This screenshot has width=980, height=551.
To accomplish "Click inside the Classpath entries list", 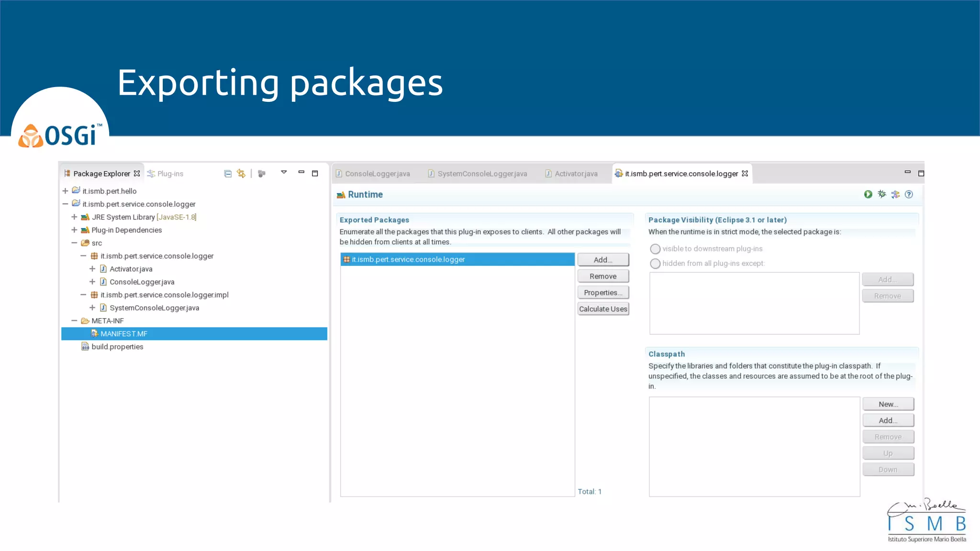I will 754,447.
